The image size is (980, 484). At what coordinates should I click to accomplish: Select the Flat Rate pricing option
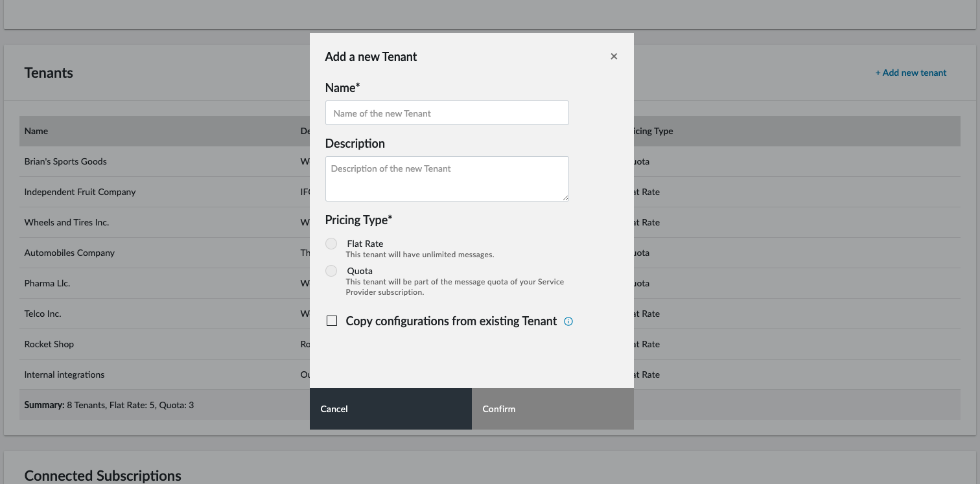pos(331,244)
